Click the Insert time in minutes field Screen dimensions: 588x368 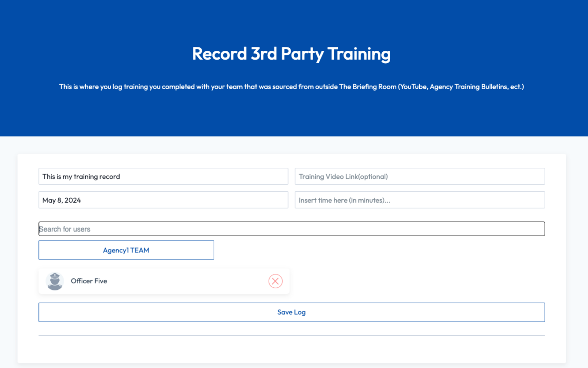[420, 200]
